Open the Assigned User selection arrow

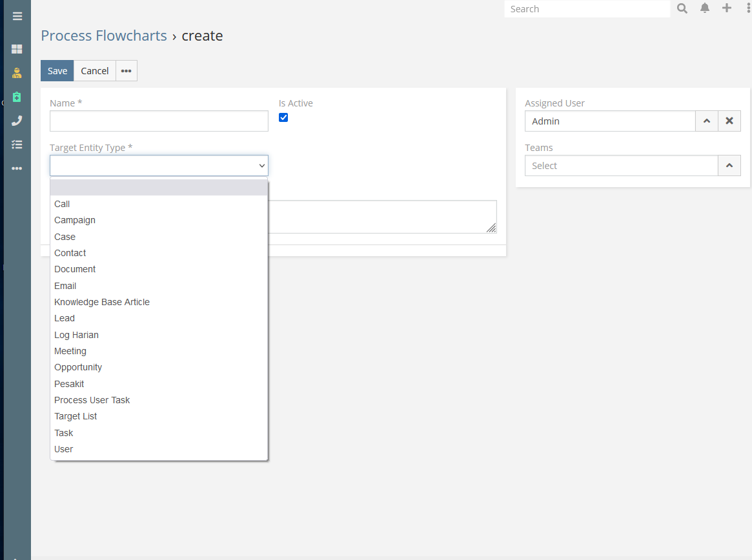tap(707, 121)
